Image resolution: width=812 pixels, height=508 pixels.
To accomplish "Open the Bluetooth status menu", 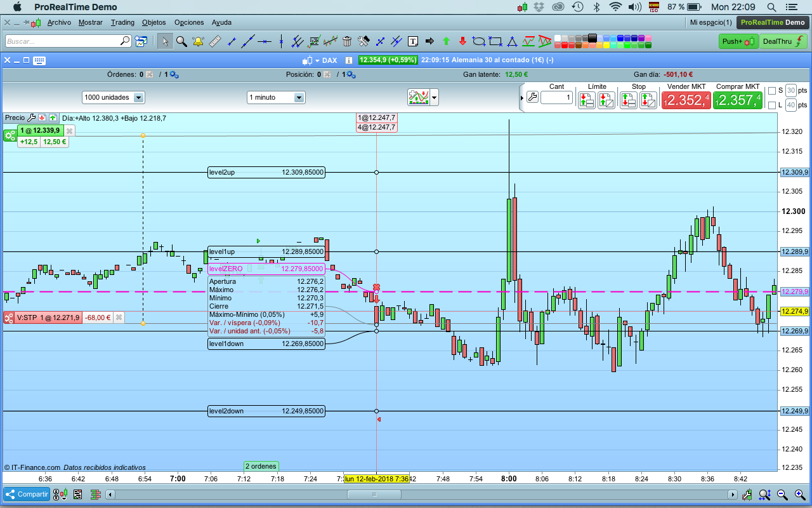I will pyautogui.click(x=596, y=7).
